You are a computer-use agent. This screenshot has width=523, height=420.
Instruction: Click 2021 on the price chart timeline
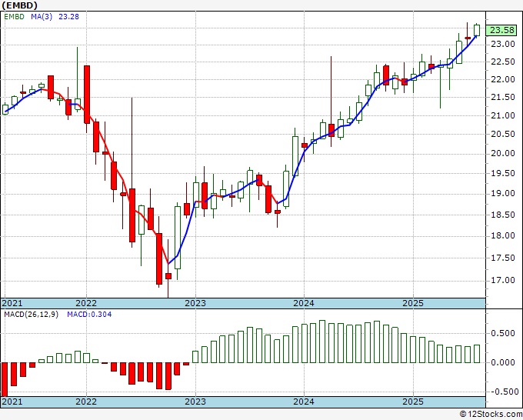(x=12, y=303)
